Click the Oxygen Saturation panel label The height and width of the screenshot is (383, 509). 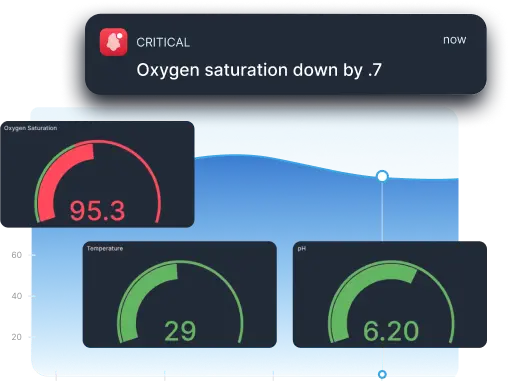click(x=30, y=128)
